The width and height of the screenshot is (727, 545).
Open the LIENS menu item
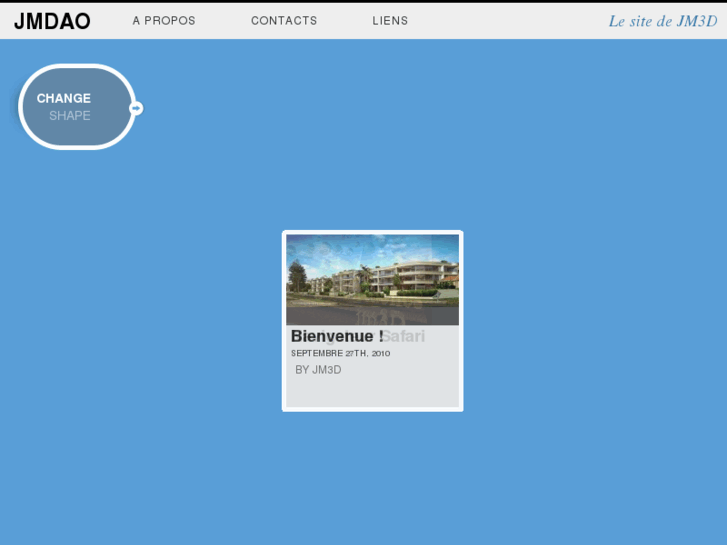click(x=390, y=21)
